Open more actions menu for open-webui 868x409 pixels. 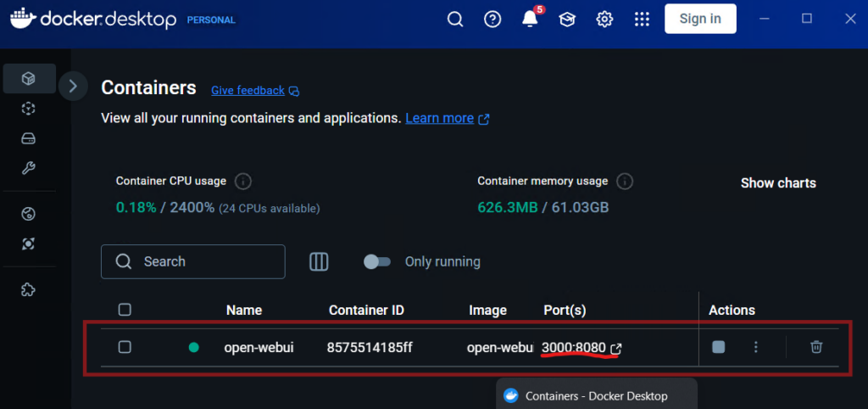coord(756,347)
